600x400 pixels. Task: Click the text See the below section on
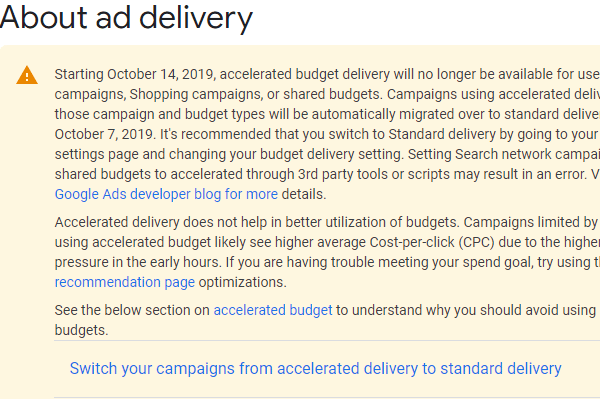[x=131, y=310]
